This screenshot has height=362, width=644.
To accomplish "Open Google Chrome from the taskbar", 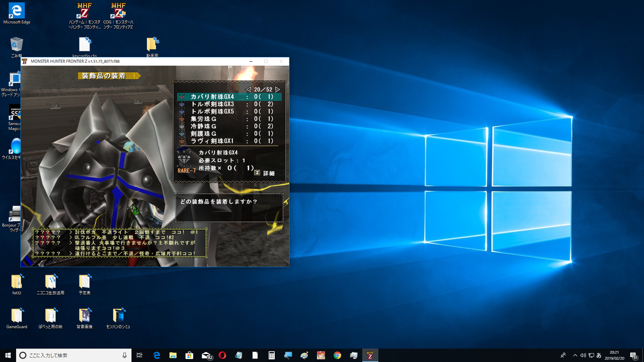I will 337,355.
